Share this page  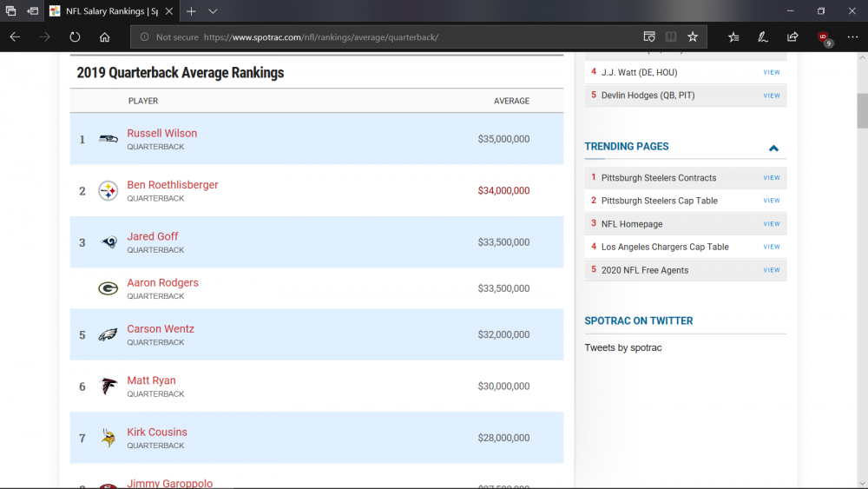point(792,37)
